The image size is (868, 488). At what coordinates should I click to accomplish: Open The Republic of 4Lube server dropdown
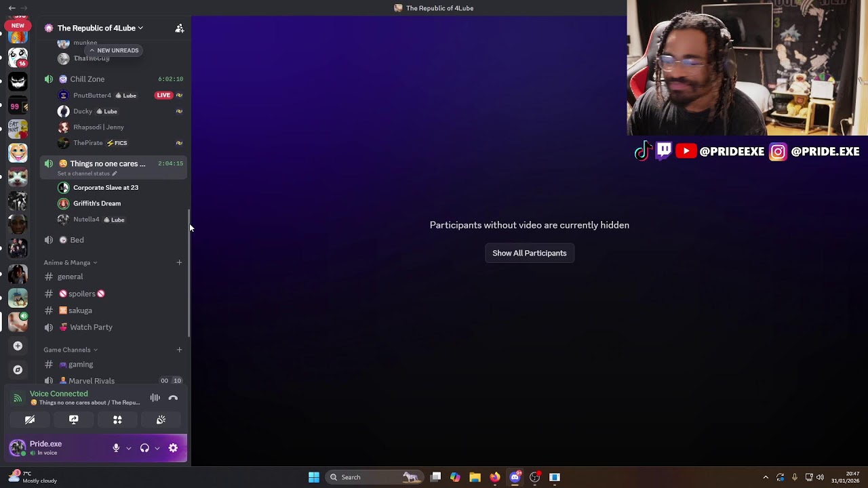(100, 28)
